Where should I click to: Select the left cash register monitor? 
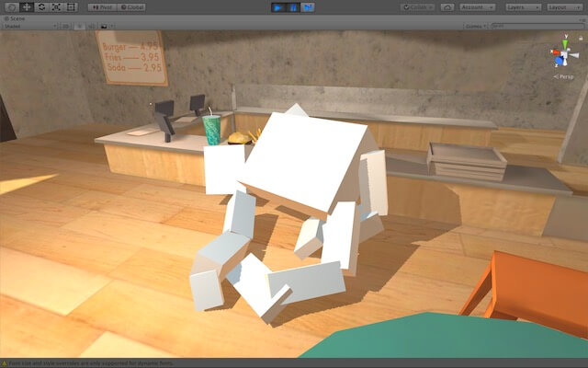point(164,121)
